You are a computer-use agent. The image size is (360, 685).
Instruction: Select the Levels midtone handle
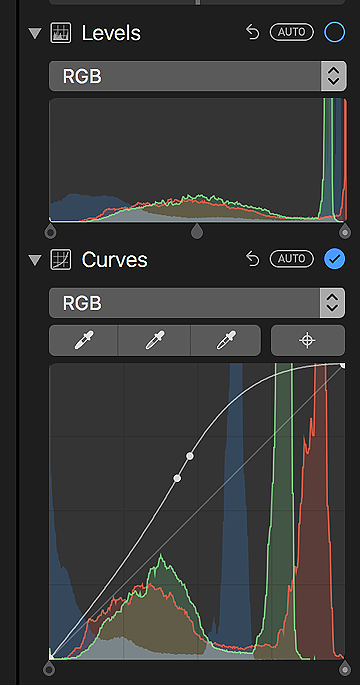197,232
